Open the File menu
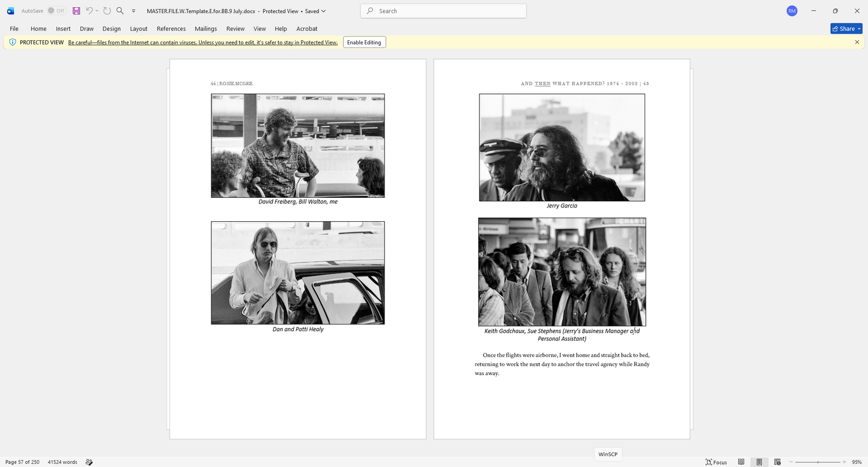The width and height of the screenshot is (868, 467). tap(14, 28)
